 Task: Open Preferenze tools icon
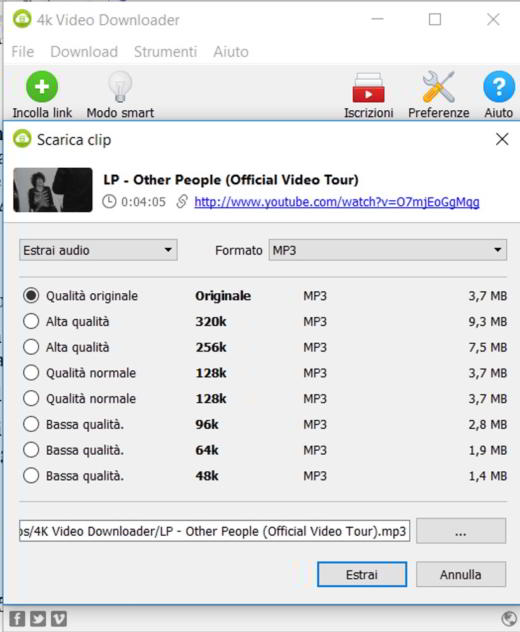pyautogui.click(x=439, y=87)
